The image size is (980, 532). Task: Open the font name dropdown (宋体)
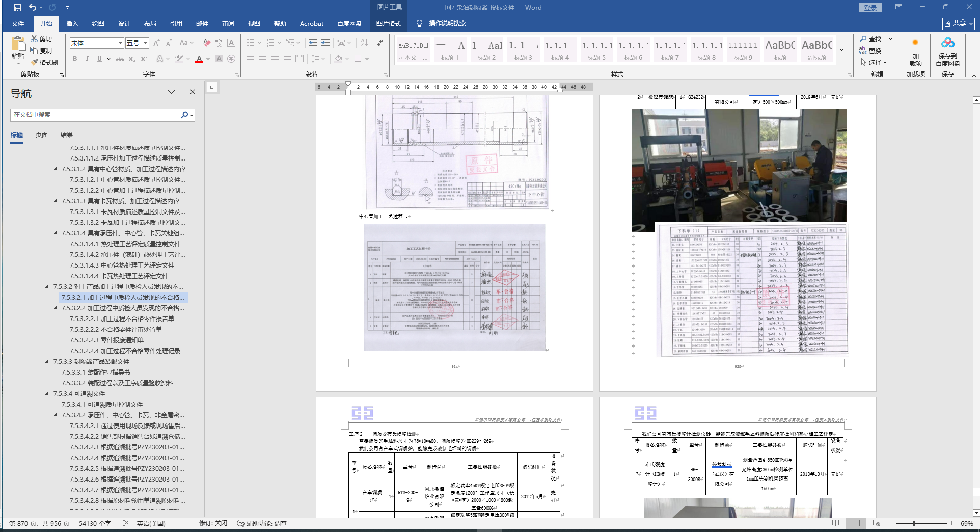click(121, 43)
